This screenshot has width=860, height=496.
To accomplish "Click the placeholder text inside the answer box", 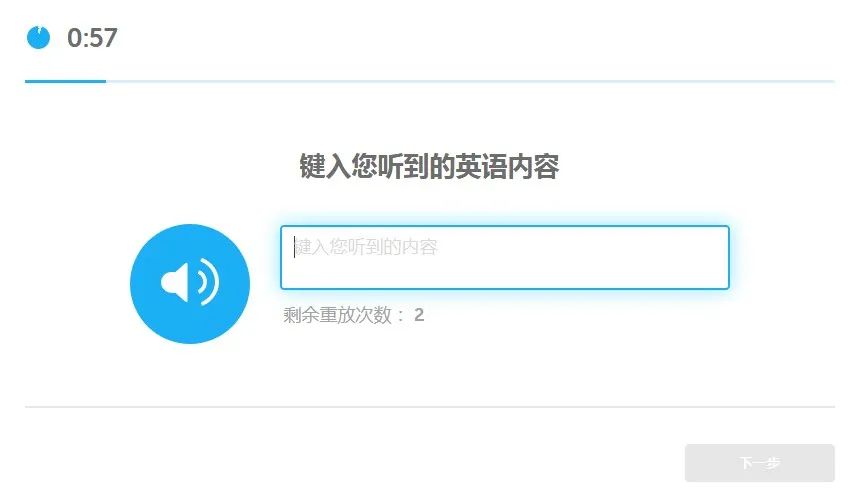I will point(366,247).
